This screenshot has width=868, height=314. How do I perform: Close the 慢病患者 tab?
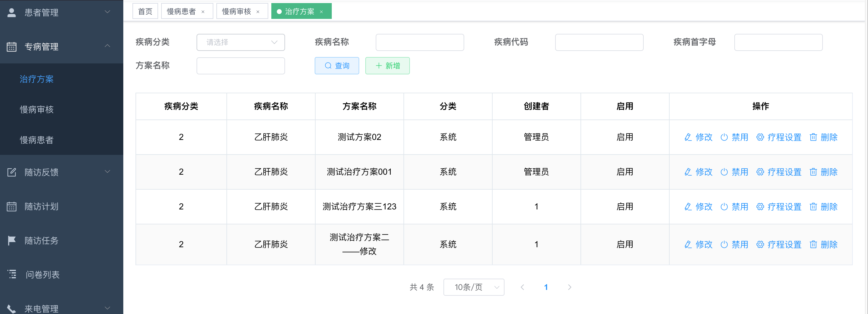click(203, 12)
